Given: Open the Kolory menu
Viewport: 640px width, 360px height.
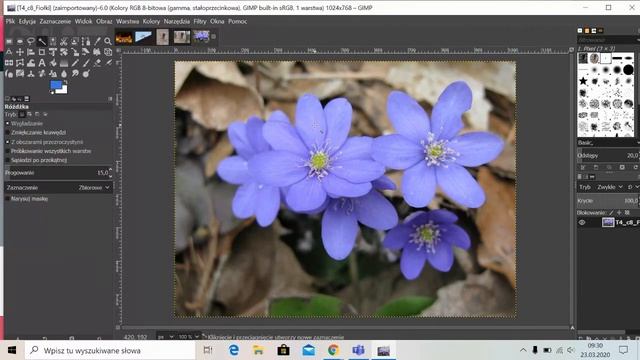Looking at the screenshot, I should [x=151, y=21].
